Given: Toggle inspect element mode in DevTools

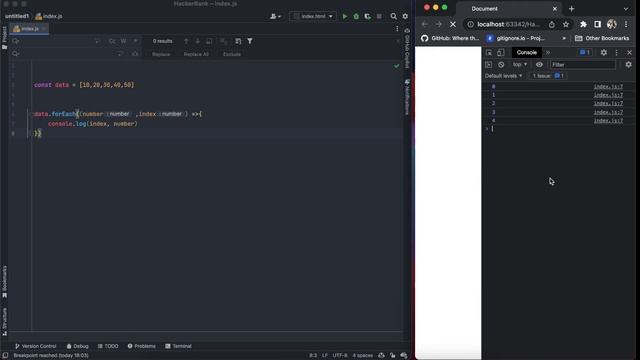Looking at the screenshot, I should (489, 52).
